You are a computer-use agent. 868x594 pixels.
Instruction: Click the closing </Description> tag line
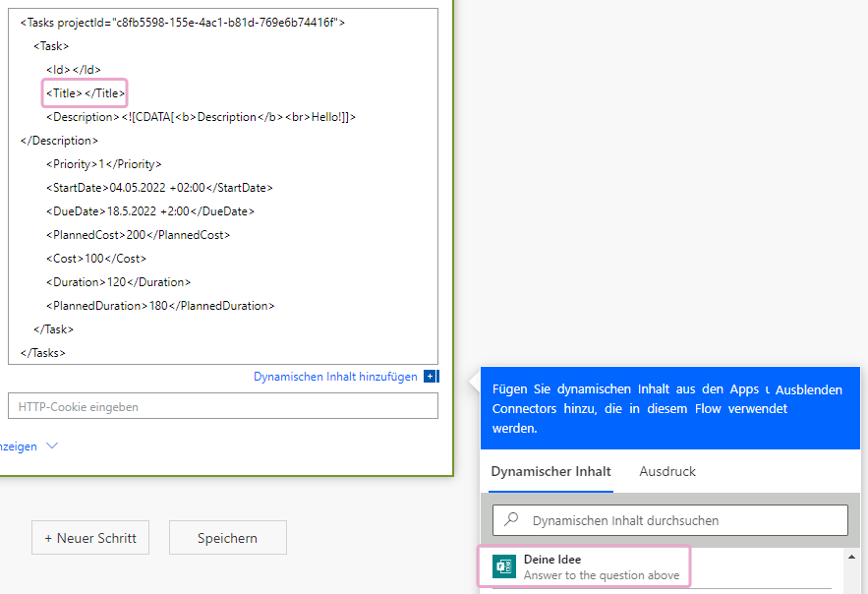[x=59, y=141]
